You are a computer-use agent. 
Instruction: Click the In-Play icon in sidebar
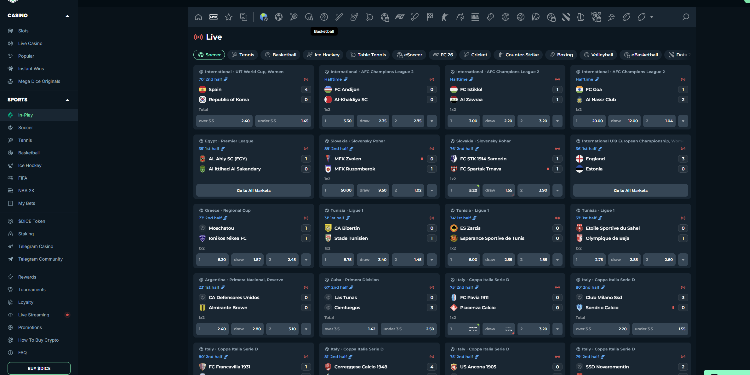point(11,115)
